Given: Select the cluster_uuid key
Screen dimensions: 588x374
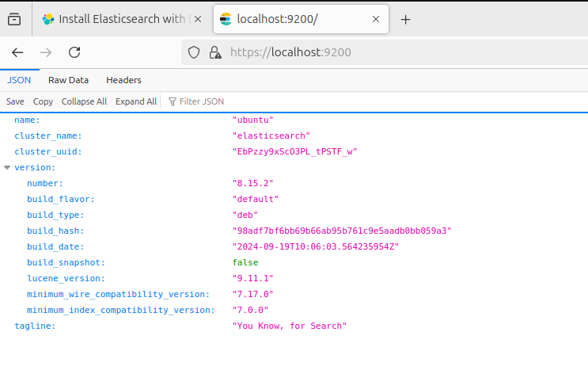Looking at the screenshot, I should [x=48, y=151].
